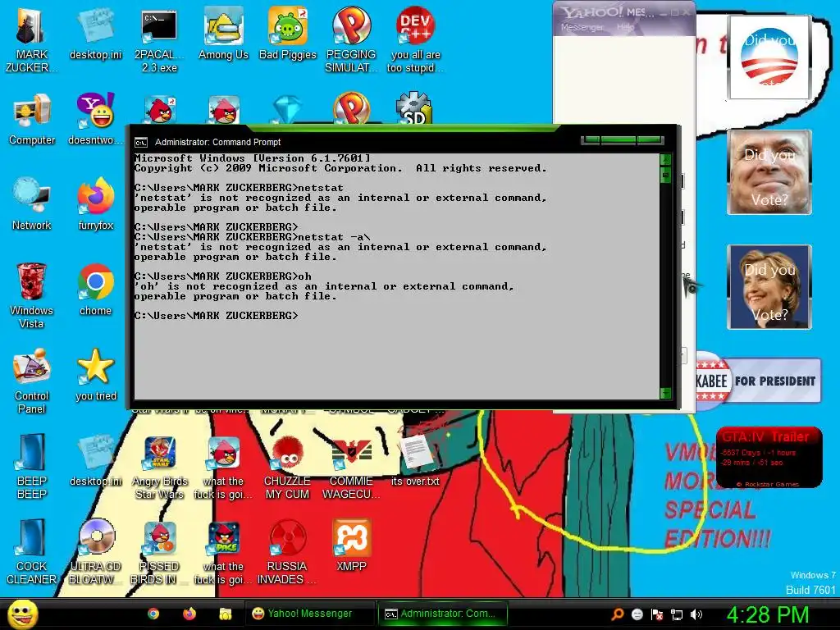Click the Action Center flag tray icon
Image resolution: width=840 pixels, height=630 pixels.
pyautogui.click(x=657, y=614)
